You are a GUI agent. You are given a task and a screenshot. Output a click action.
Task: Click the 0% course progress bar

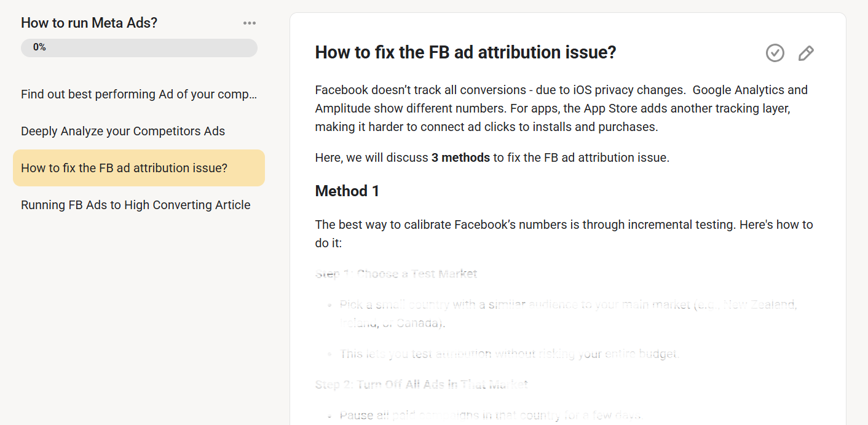click(139, 48)
